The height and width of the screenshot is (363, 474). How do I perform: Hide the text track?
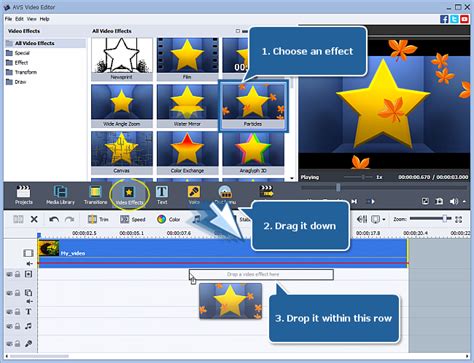click(x=9, y=312)
